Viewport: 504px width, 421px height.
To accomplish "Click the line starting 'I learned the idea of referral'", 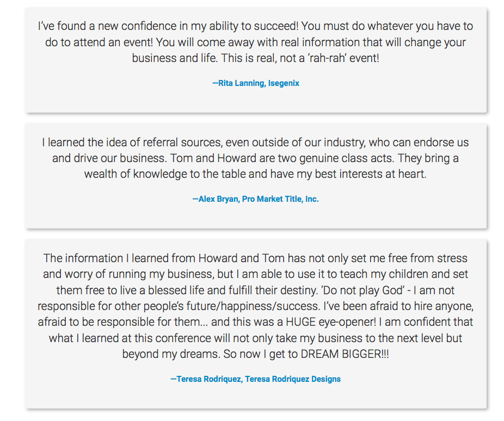I will [255, 143].
